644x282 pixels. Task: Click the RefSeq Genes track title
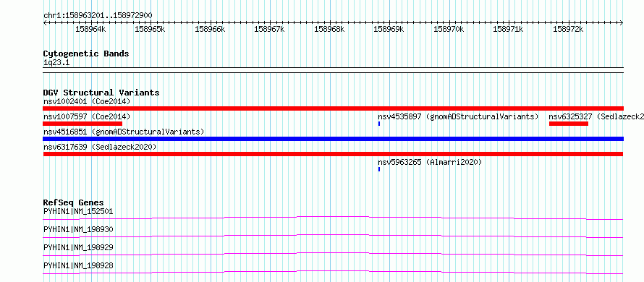click(73, 202)
